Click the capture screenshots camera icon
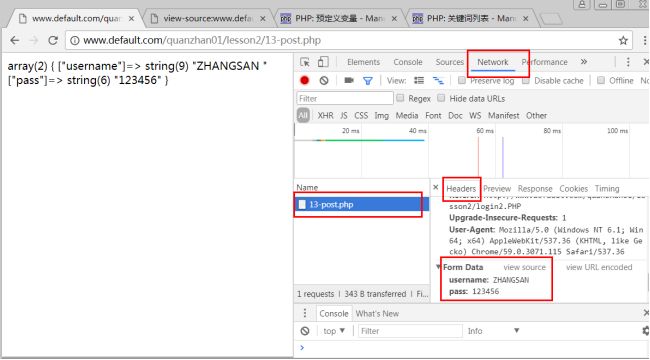 click(x=349, y=80)
